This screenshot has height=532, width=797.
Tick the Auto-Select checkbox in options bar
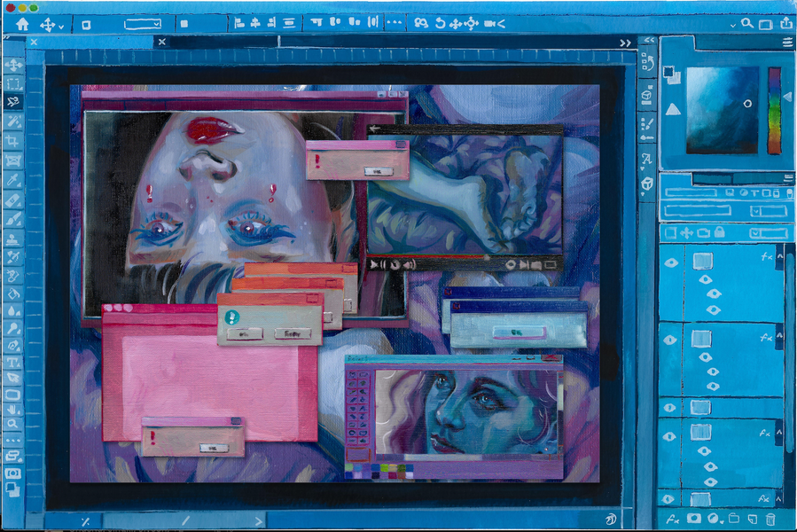(x=86, y=25)
